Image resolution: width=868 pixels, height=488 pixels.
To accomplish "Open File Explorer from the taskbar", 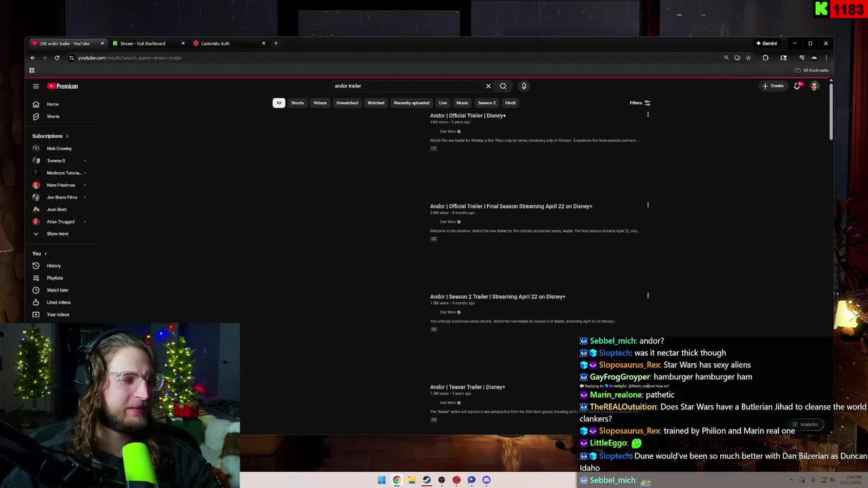I will click(412, 480).
